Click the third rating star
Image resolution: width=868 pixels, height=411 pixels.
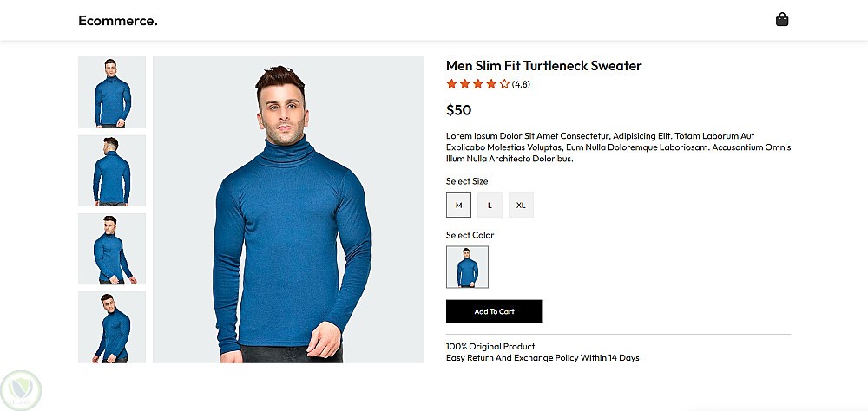(477, 84)
